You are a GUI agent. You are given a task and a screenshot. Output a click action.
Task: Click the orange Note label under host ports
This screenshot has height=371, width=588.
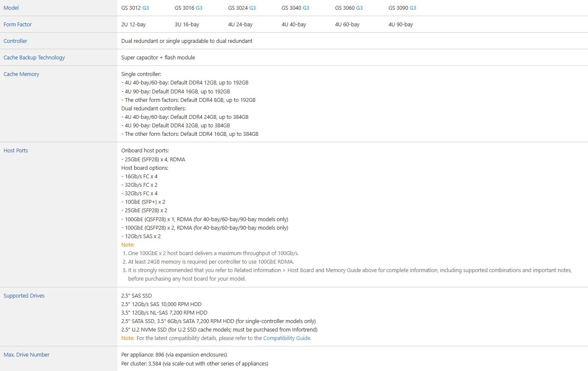tap(128, 245)
